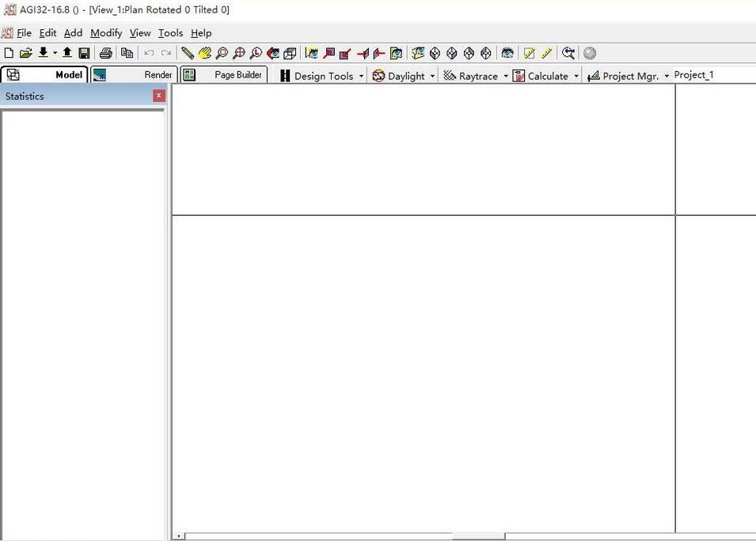Open the Daylight dropdown menu

pyautogui.click(x=432, y=76)
